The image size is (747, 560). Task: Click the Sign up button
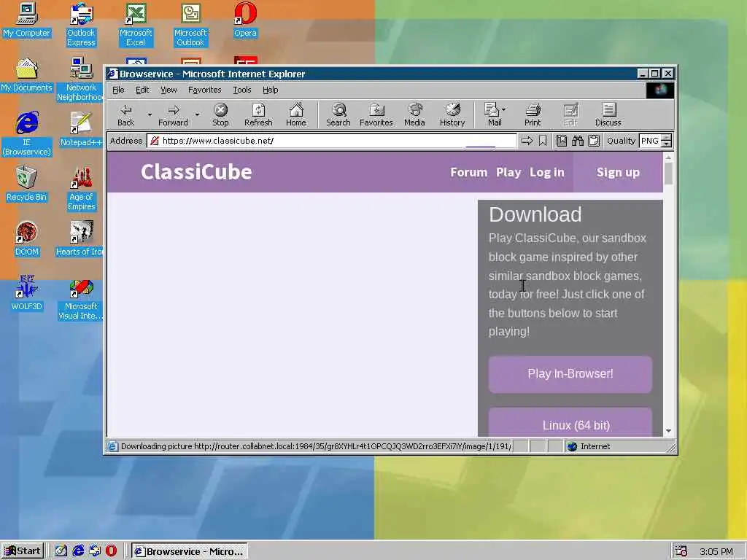pos(618,172)
